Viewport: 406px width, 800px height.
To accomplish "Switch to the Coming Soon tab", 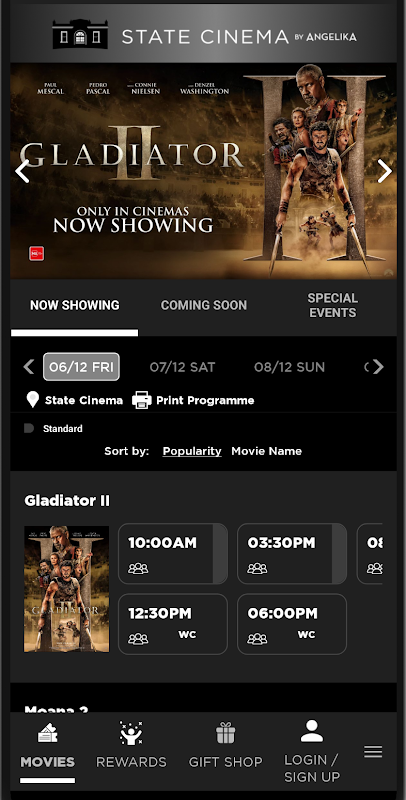I will click(x=204, y=305).
